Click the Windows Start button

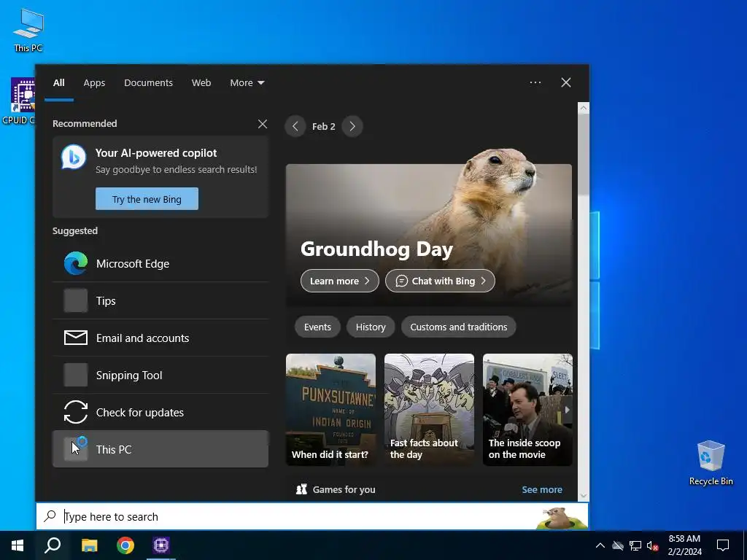click(x=18, y=545)
